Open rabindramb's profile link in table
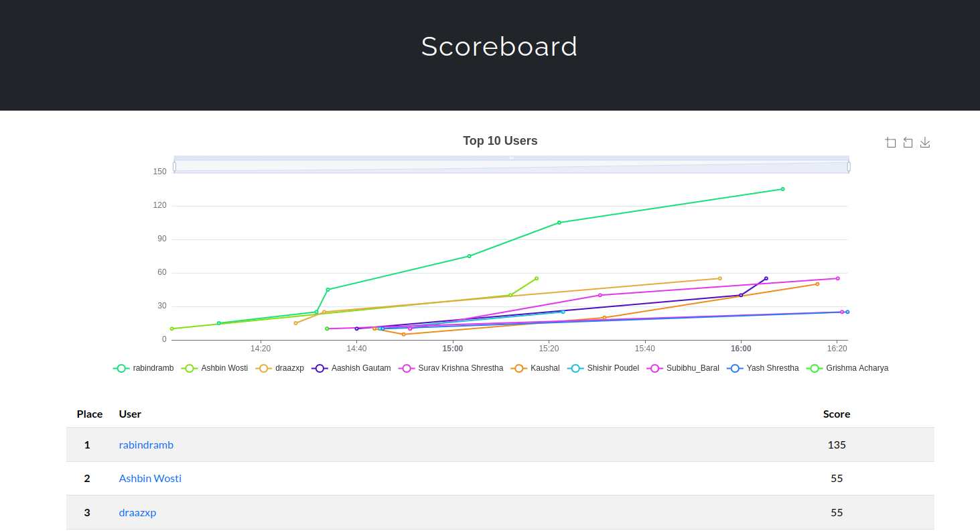Viewport: 980px width, 531px height. click(x=146, y=445)
